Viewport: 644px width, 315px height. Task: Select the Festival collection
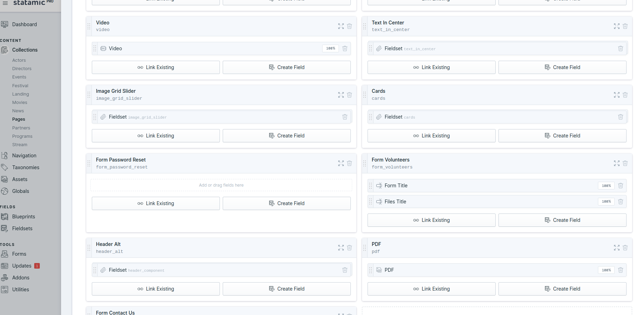[20, 86]
